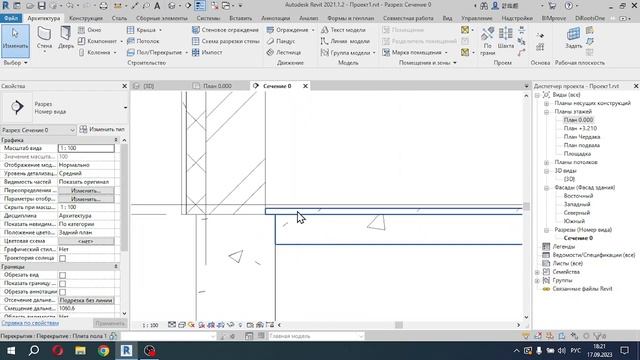This screenshot has width=640, height=360.
Task: Open the type selector dropdown arrow
Action: pyautogui.click(x=125, y=108)
